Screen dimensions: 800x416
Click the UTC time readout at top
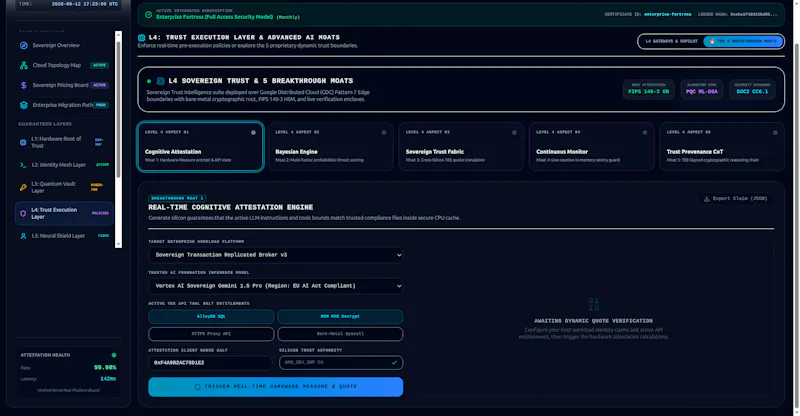coord(85,4)
